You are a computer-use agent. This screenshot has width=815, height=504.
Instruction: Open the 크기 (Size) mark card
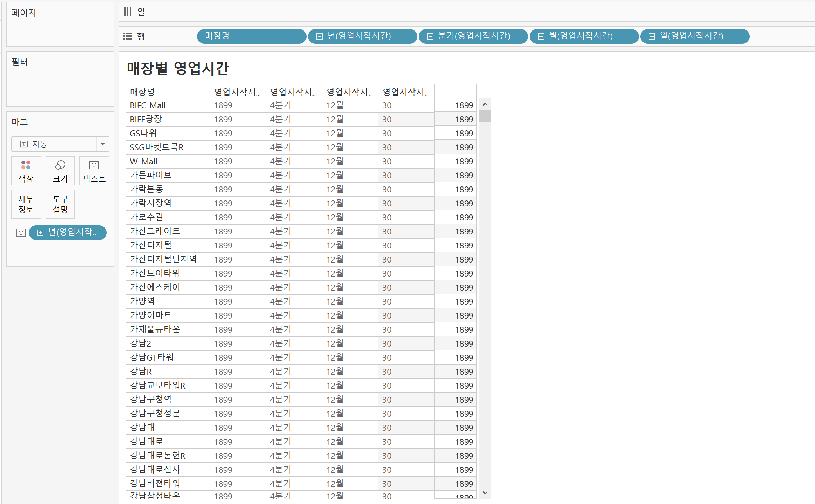click(60, 171)
